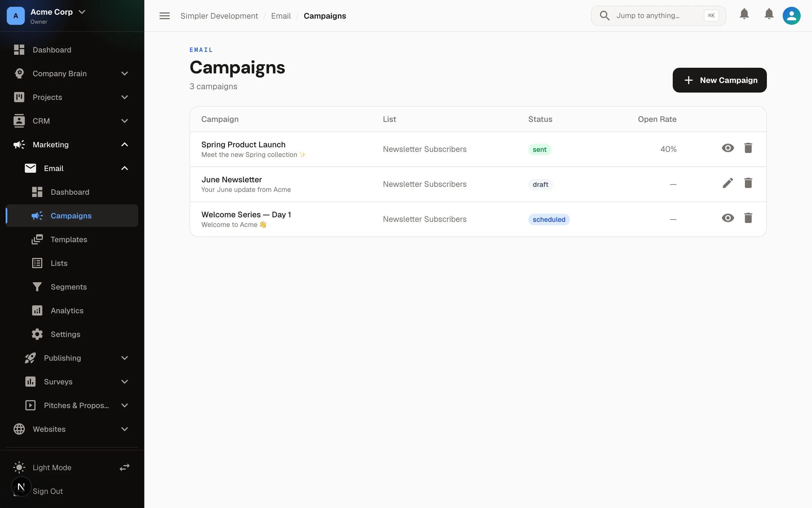Click the Email Settings gear icon
812x508 pixels.
pos(37,334)
